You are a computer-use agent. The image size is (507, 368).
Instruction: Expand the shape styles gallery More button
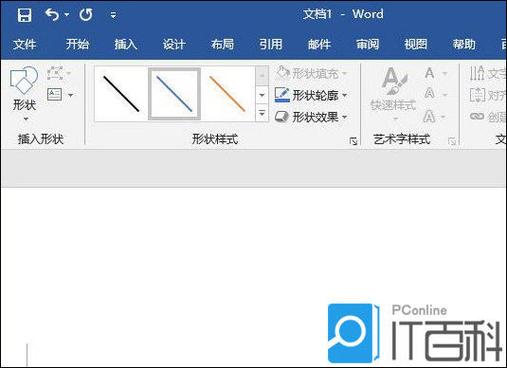tap(262, 113)
